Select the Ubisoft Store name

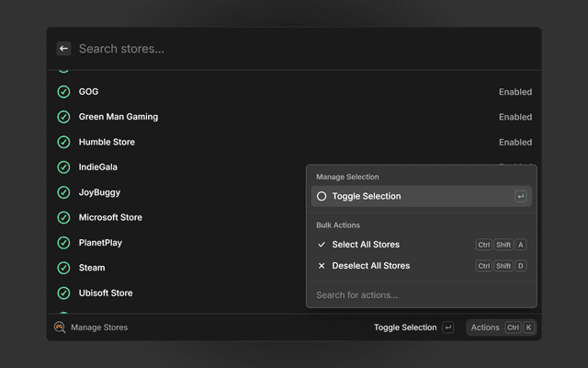pyautogui.click(x=106, y=293)
